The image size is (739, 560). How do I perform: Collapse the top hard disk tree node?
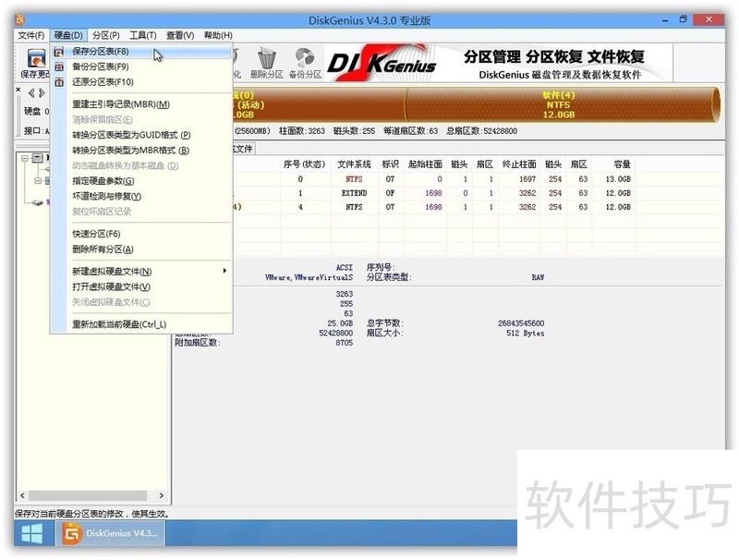25,158
